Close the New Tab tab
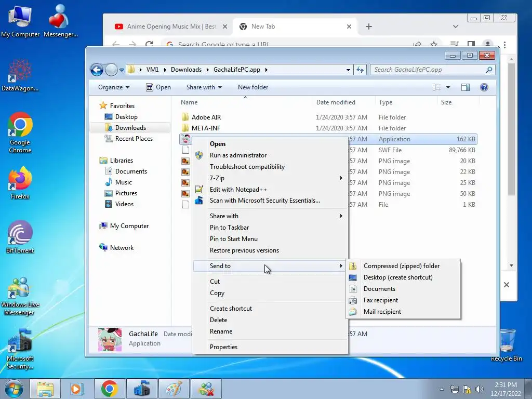This screenshot has width=532, height=399. (349, 26)
